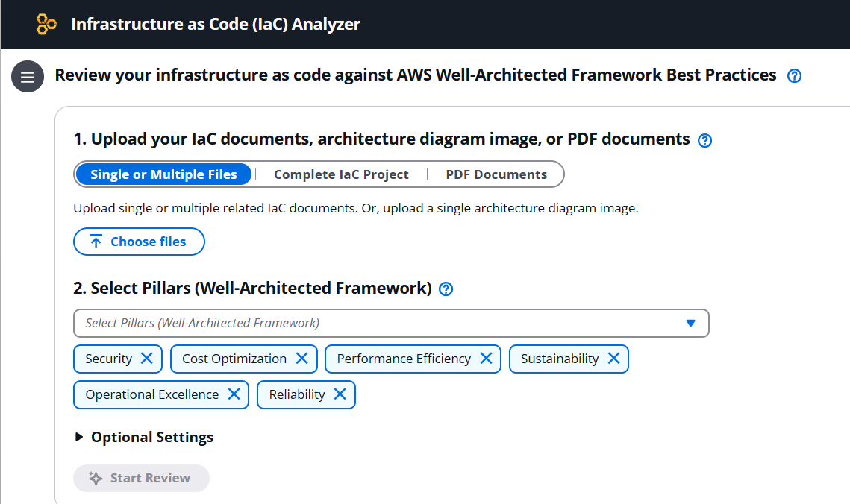Switch to the PDF Documents option

pos(496,174)
